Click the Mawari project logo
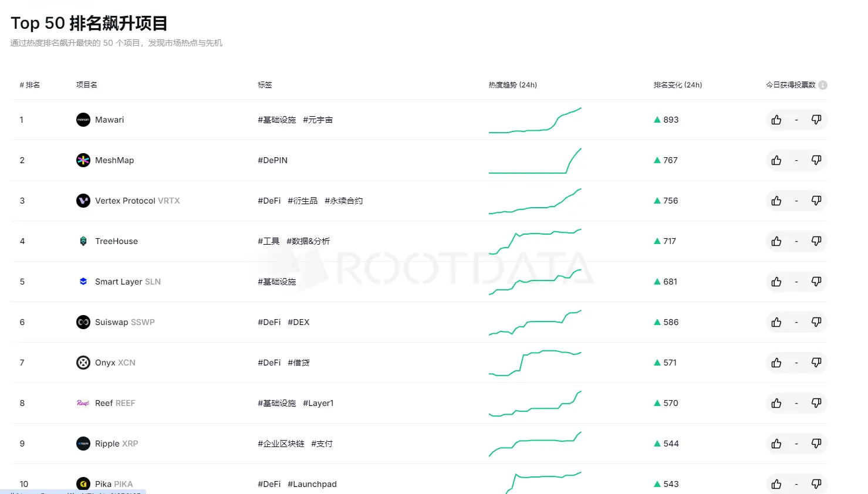This screenshot has width=868, height=494. (x=83, y=120)
